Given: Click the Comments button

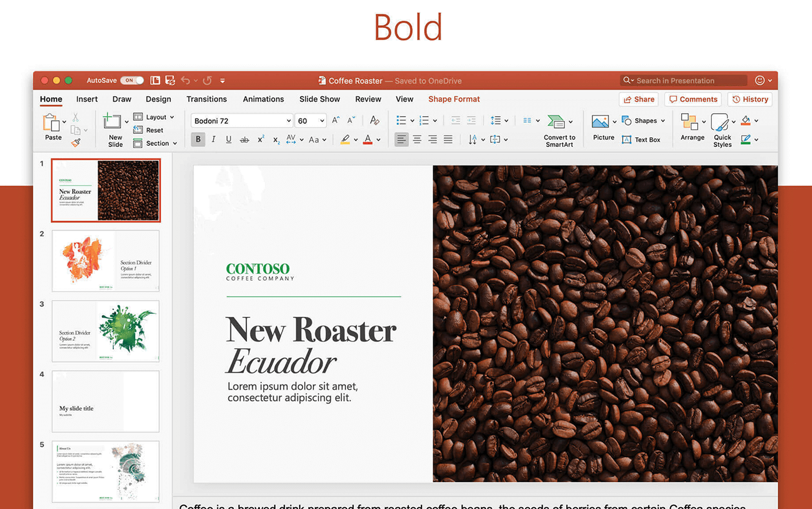Looking at the screenshot, I should pos(693,99).
